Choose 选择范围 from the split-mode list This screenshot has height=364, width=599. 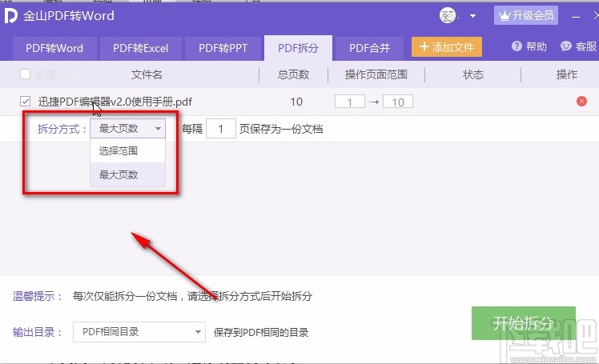[x=127, y=150]
